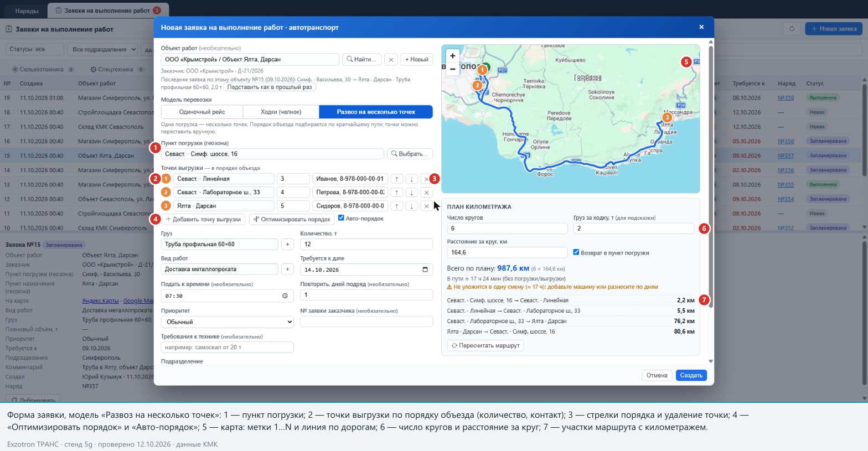Delete the Ялта · Дарсан unloading point
The image size is (868, 451).
coord(426,206)
